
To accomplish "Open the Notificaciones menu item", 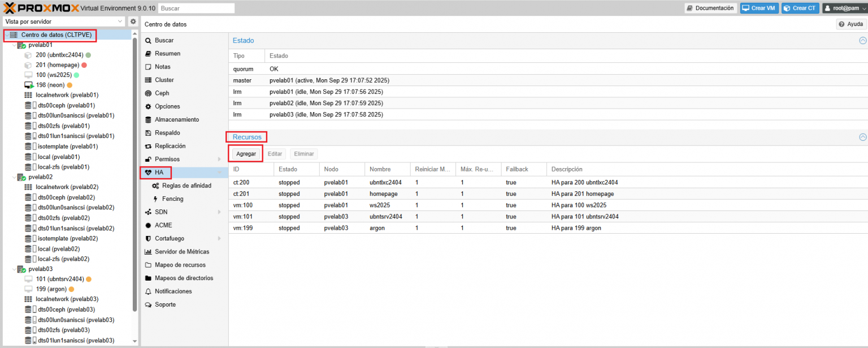I will [x=184, y=291].
